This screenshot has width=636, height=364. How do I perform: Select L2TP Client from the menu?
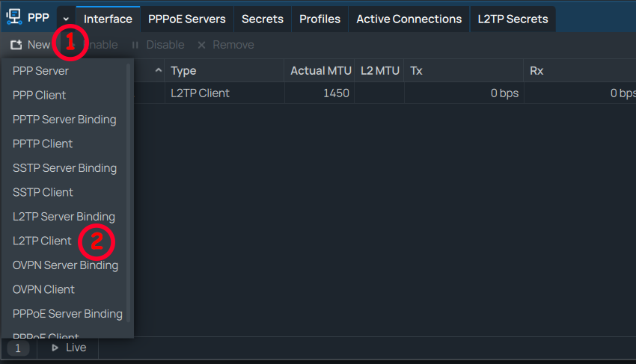click(42, 241)
